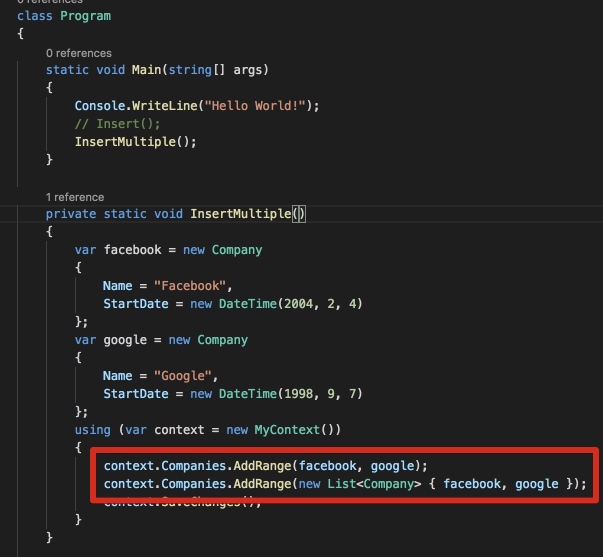Click the 'InsertMultiple();' call inside Main
Screen dimensions: 603x557
click(x=135, y=142)
